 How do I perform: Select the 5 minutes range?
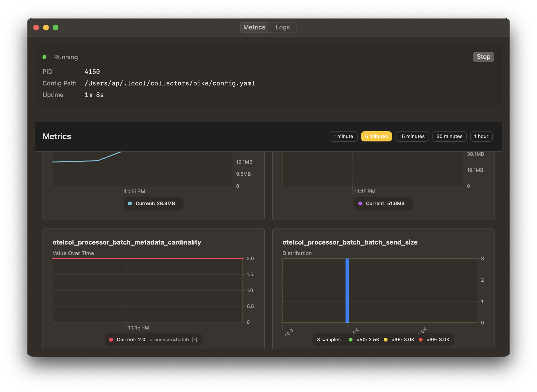376,136
